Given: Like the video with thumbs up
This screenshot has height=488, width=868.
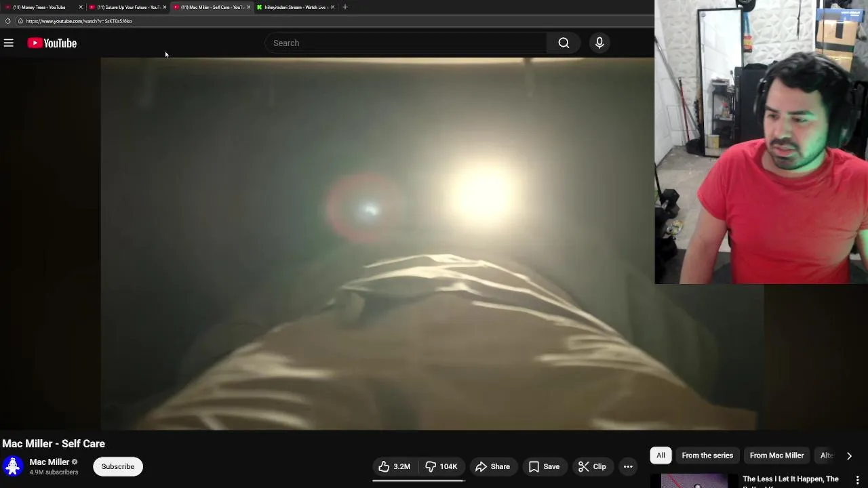Looking at the screenshot, I should click(395, 466).
